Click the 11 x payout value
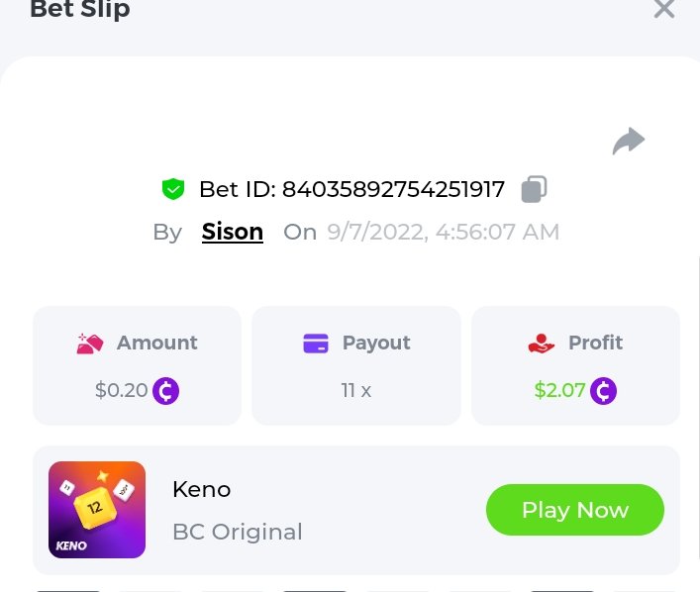The width and height of the screenshot is (700, 592). coord(356,390)
